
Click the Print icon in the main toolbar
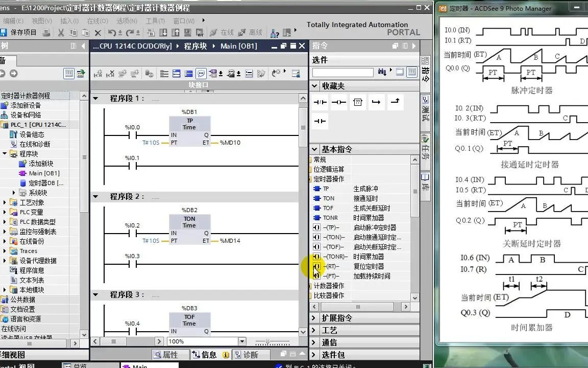(x=46, y=33)
